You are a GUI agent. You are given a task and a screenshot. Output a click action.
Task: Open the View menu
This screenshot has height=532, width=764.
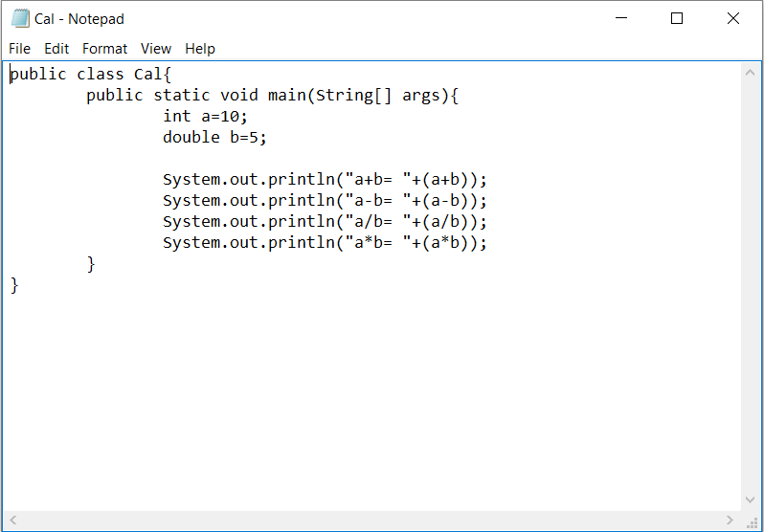click(x=155, y=49)
